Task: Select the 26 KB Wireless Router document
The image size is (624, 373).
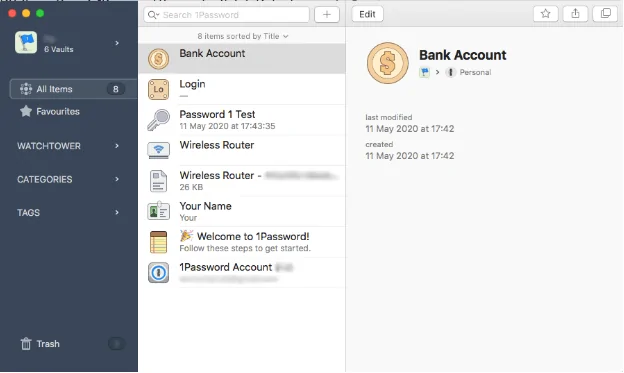Action: (242, 181)
